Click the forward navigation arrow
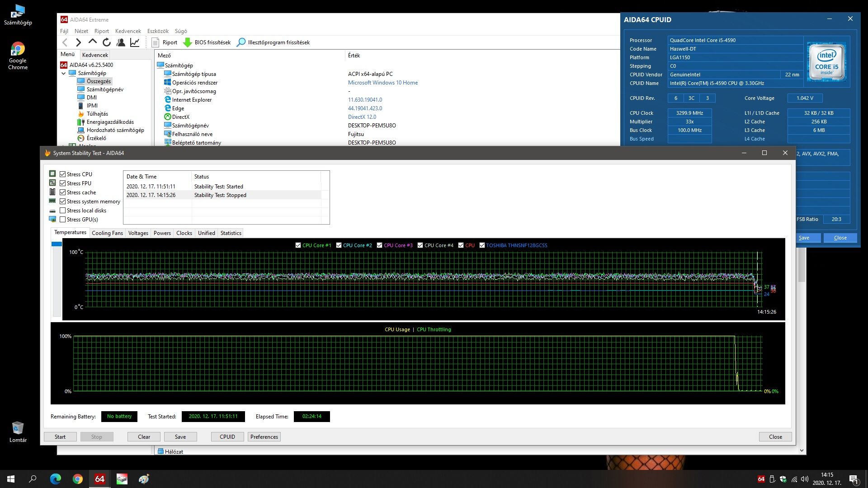The height and width of the screenshot is (488, 868). click(79, 42)
